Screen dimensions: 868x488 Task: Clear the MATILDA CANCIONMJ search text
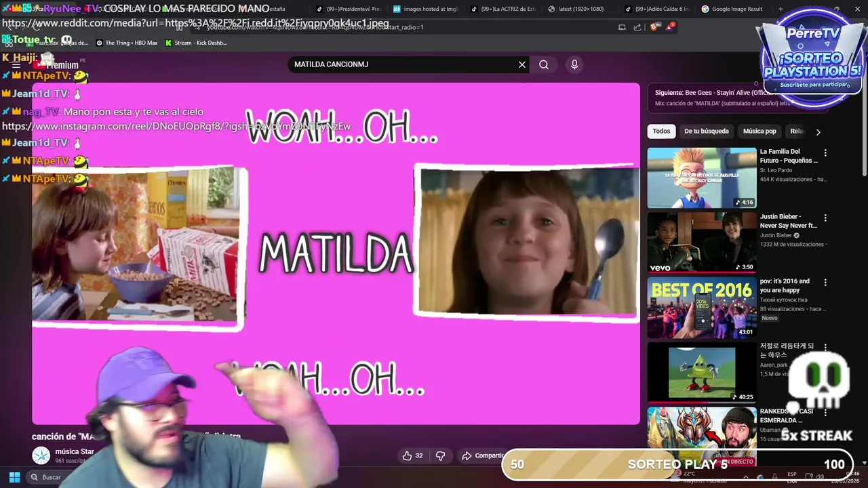point(522,64)
